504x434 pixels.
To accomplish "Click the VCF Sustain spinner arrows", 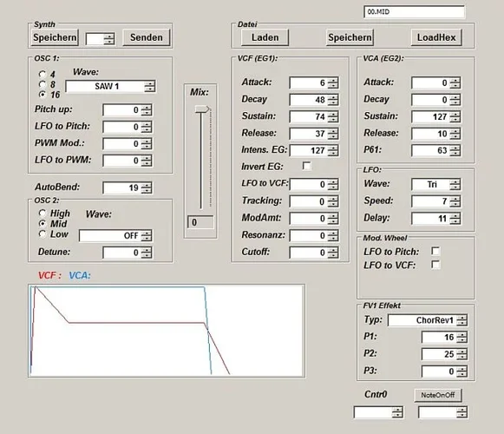I will (333, 116).
